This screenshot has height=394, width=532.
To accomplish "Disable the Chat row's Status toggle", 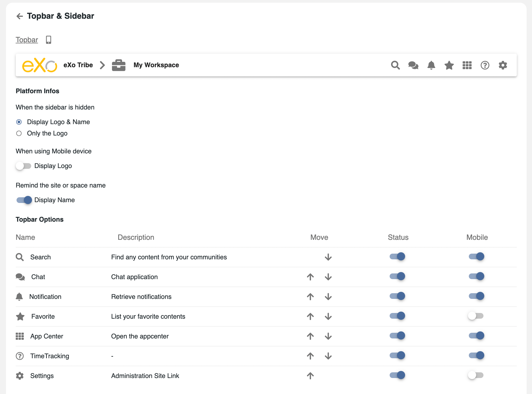I will [x=397, y=276].
